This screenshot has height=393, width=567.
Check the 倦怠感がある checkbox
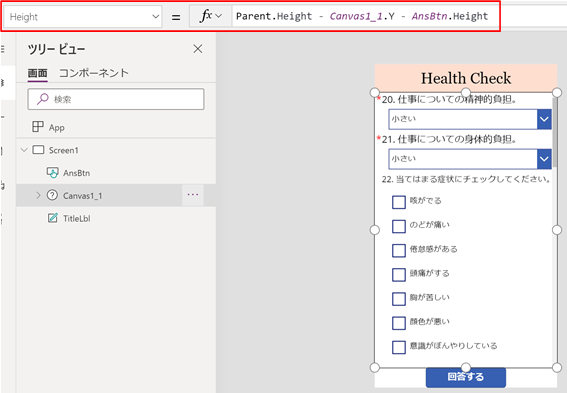coord(399,251)
